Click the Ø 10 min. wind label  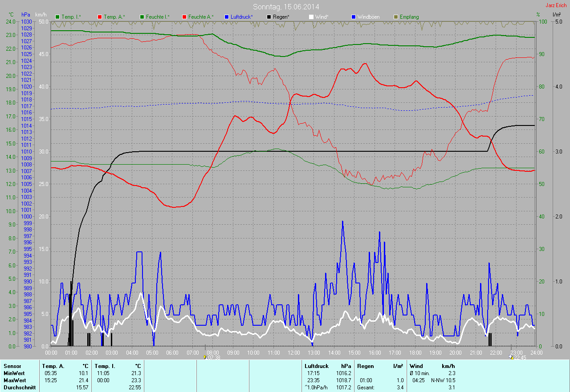pyautogui.click(x=419, y=373)
